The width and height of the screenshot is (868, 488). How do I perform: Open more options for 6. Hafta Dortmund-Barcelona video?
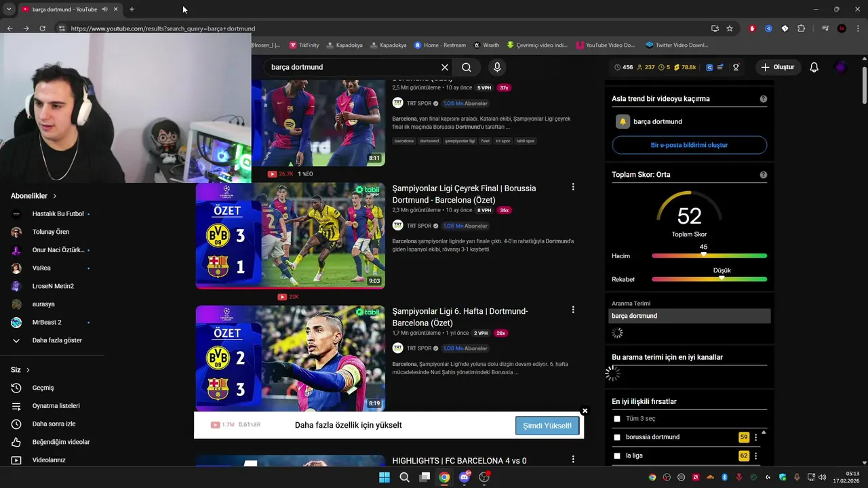(573, 310)
